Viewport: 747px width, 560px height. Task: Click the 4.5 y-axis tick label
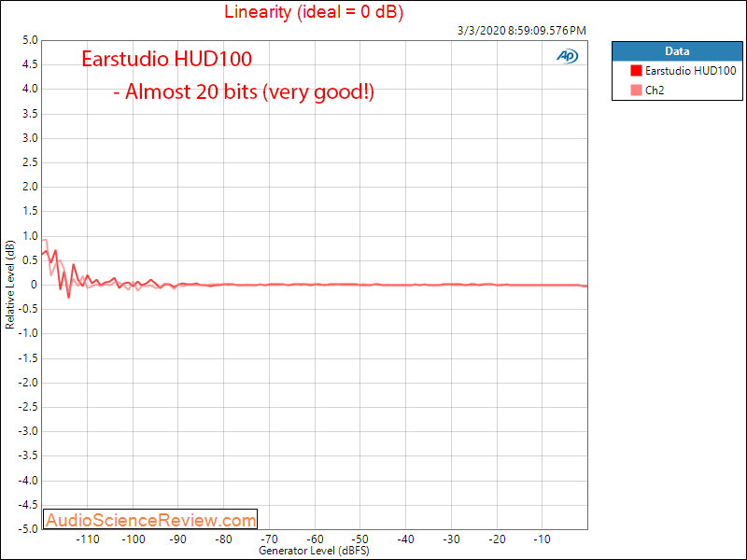point(30,64)
